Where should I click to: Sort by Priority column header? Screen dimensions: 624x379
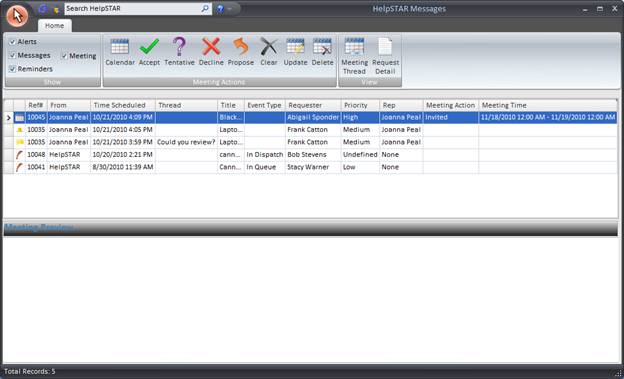[360, 105]
